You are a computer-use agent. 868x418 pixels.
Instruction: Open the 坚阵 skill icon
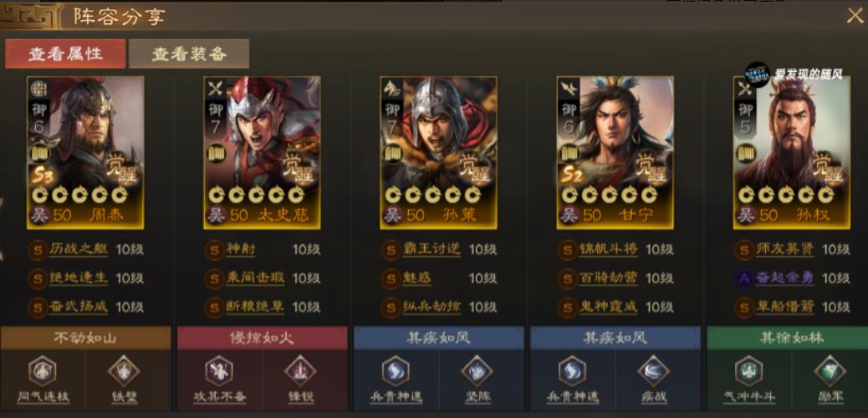[x=477, y=371]
